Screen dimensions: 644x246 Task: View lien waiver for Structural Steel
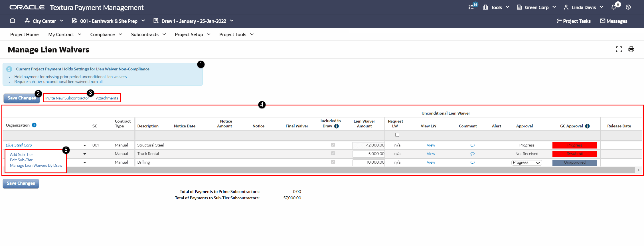tap(431, 145)
